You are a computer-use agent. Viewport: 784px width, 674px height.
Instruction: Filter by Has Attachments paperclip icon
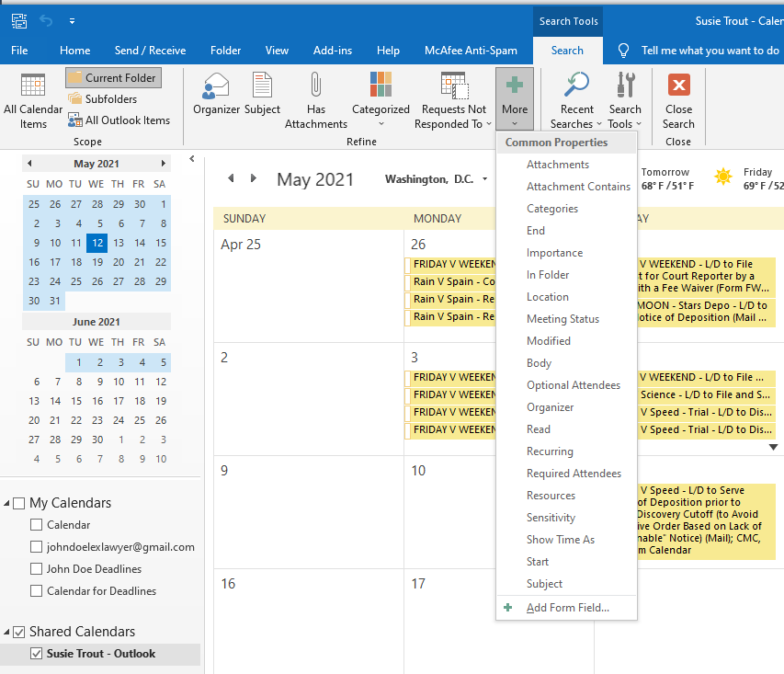pos(315,86)
